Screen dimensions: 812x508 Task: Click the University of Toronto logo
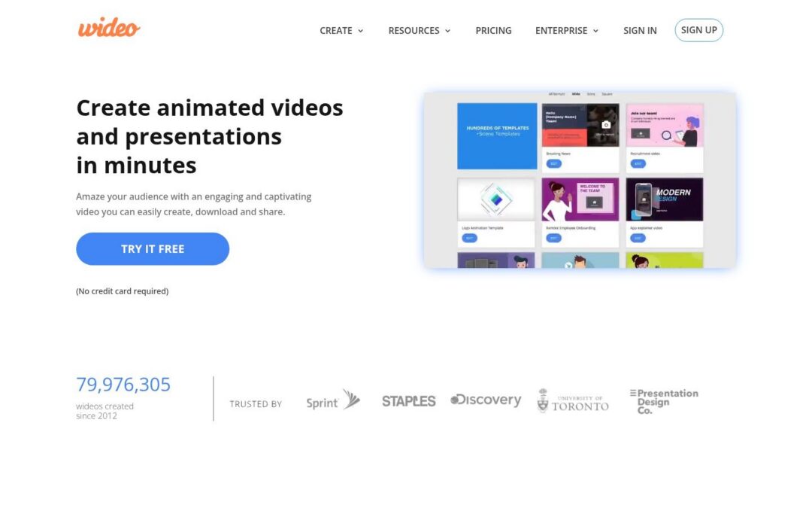pyautogui.click(x=573, y=400)
